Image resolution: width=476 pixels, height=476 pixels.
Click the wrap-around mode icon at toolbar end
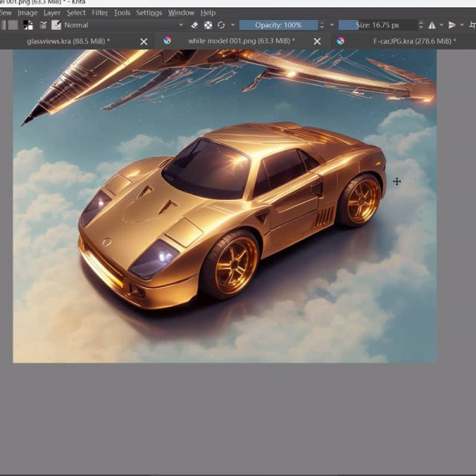coord(470,25)
